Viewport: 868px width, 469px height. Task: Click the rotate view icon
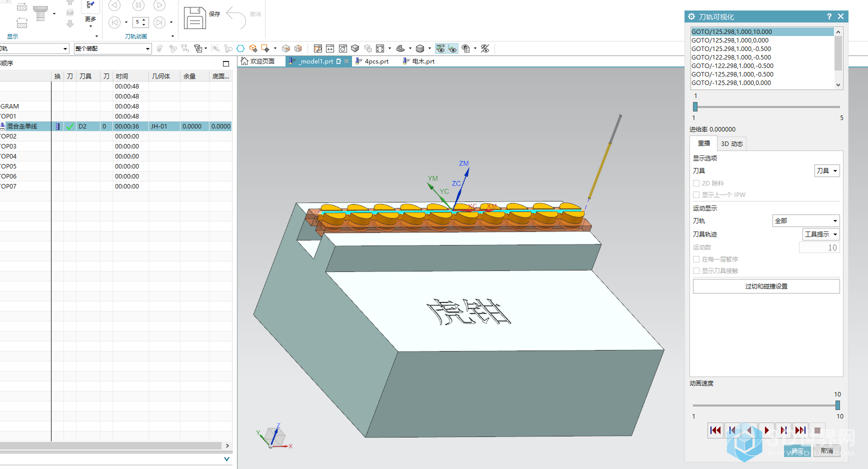(x=342, y=48)
